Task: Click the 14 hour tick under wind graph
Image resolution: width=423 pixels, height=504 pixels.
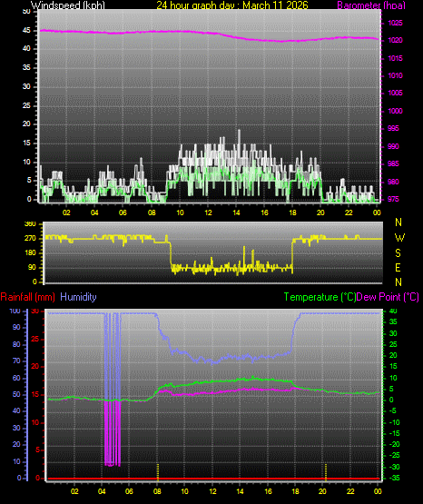Action: (236, 212)
